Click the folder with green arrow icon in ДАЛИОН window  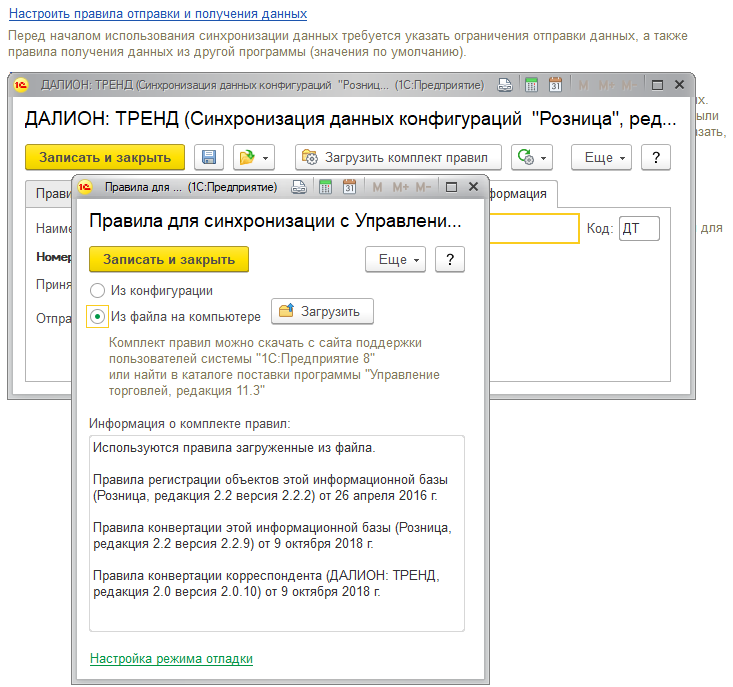pyautogui.click(x=247, y=157)
